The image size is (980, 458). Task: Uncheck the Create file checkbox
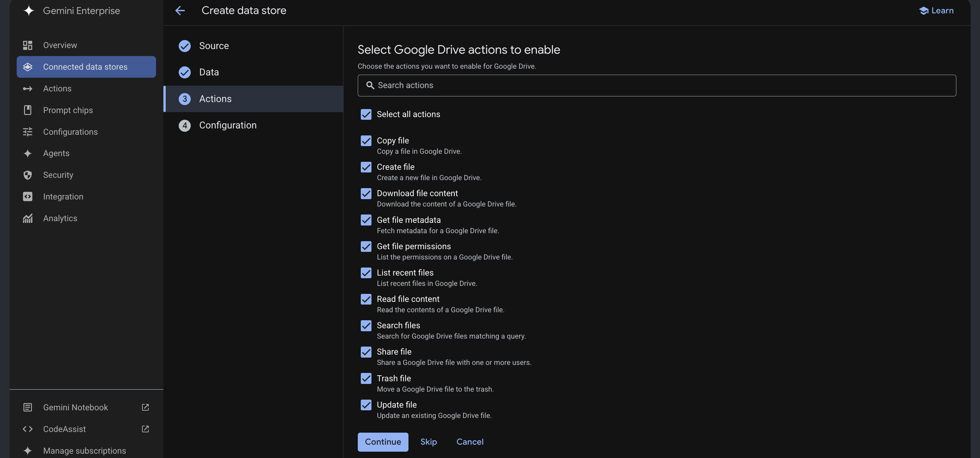coord(366,167)
